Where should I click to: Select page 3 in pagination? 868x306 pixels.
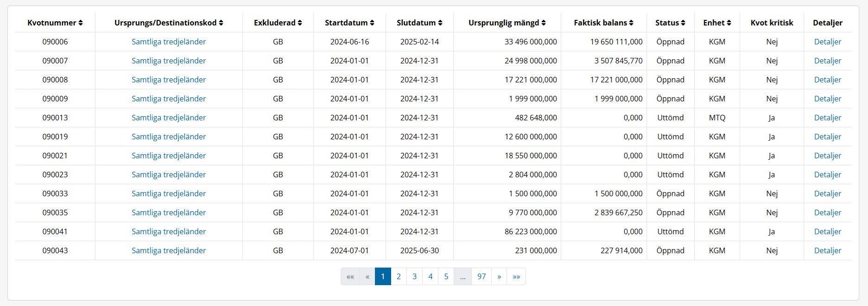[x=414, y=276]
